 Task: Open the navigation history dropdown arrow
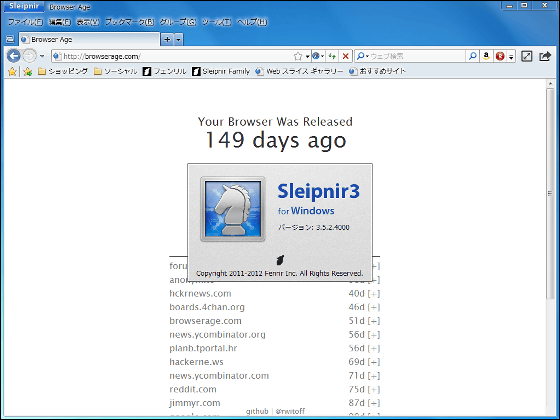pyautogui.click(x=42, y=56)
